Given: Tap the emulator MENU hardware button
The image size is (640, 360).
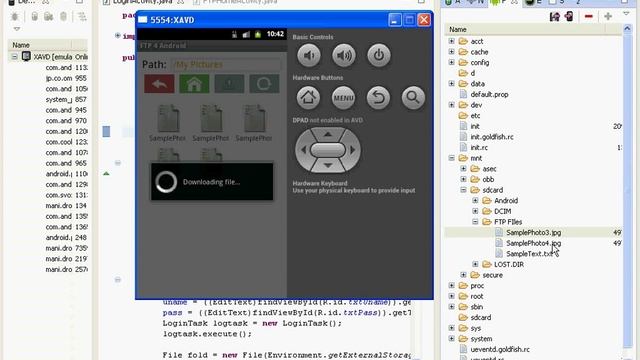Looking at the screenshot, I should (343, 98).
